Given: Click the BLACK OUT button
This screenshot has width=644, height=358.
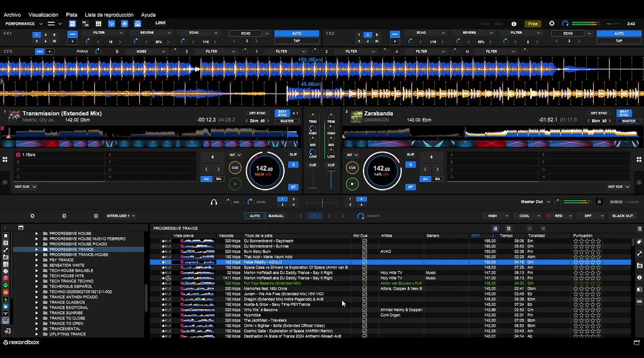Looking at the screenshot, I should [623, 216].
